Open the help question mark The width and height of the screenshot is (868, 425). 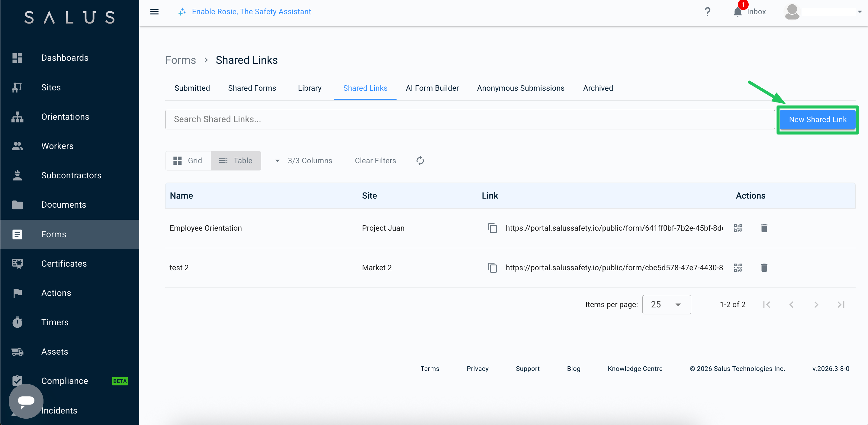(707, 12)
